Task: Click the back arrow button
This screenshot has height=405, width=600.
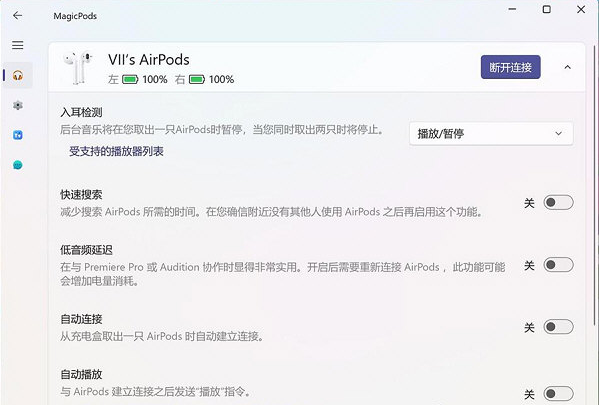Action: click(x=18, y=15)
